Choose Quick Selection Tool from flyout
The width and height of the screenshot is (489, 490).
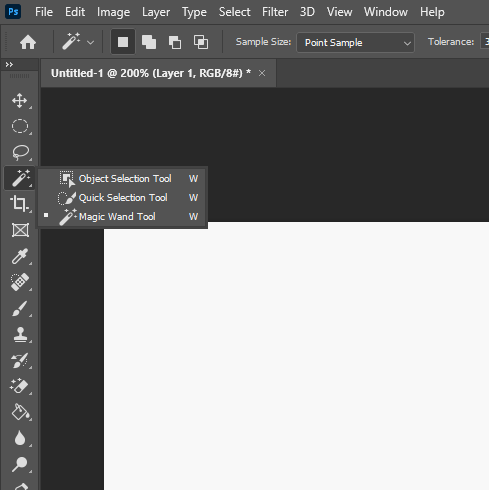click(122, 198)
